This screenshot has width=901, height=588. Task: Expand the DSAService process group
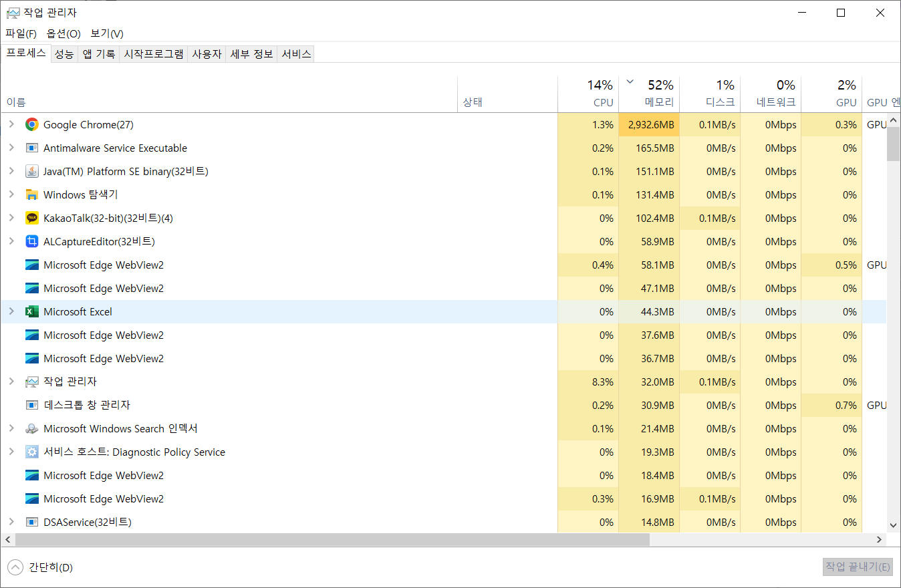pos(11,522)
